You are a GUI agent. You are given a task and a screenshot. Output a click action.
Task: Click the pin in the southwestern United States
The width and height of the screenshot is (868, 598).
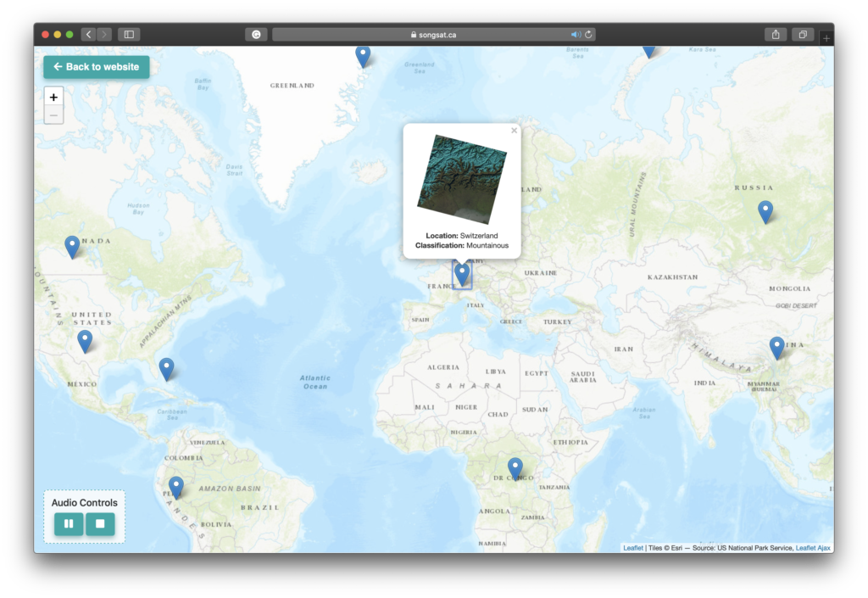[x=85, y=341]
